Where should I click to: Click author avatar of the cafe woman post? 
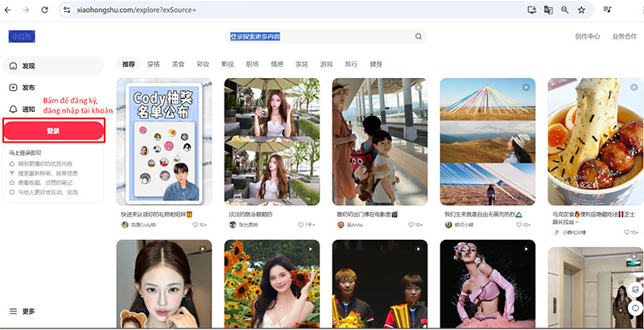(x=233, y=225)
